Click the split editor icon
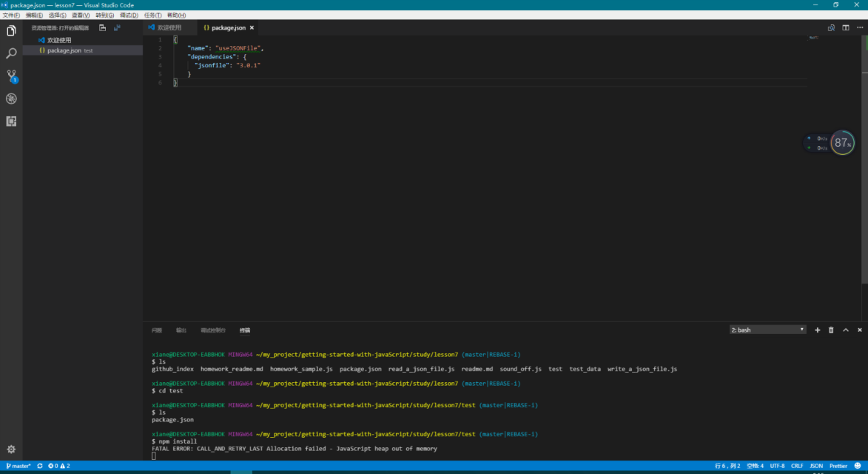Screen dimensions: 868x474 pyautogui.click(x=845, y=27)
